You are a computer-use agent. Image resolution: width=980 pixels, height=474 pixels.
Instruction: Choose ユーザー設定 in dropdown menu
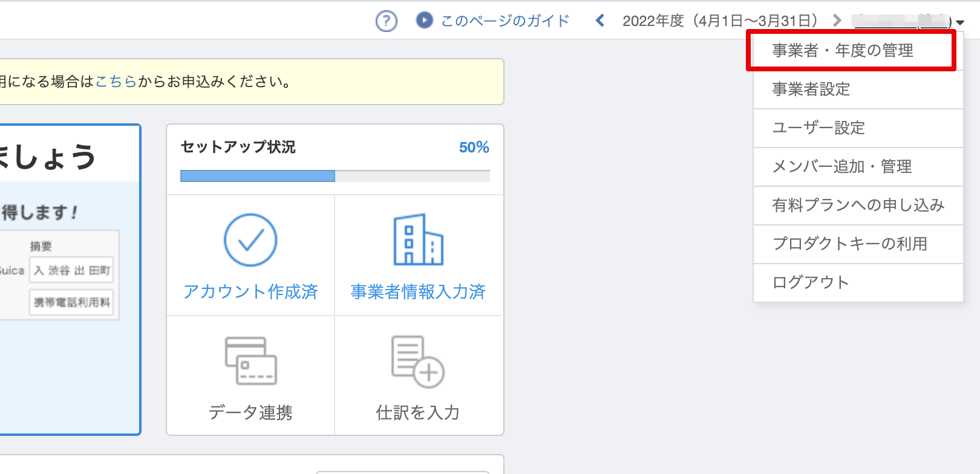[818, 128]
